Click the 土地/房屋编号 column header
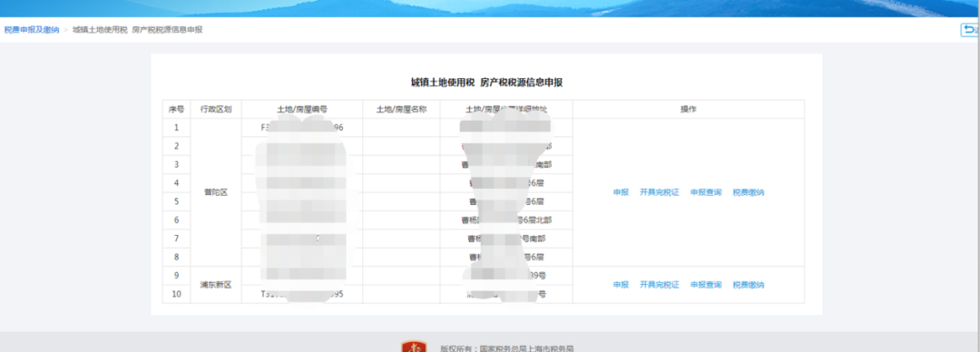Screen dimensions: 980x352 click(x=302, y=110)
